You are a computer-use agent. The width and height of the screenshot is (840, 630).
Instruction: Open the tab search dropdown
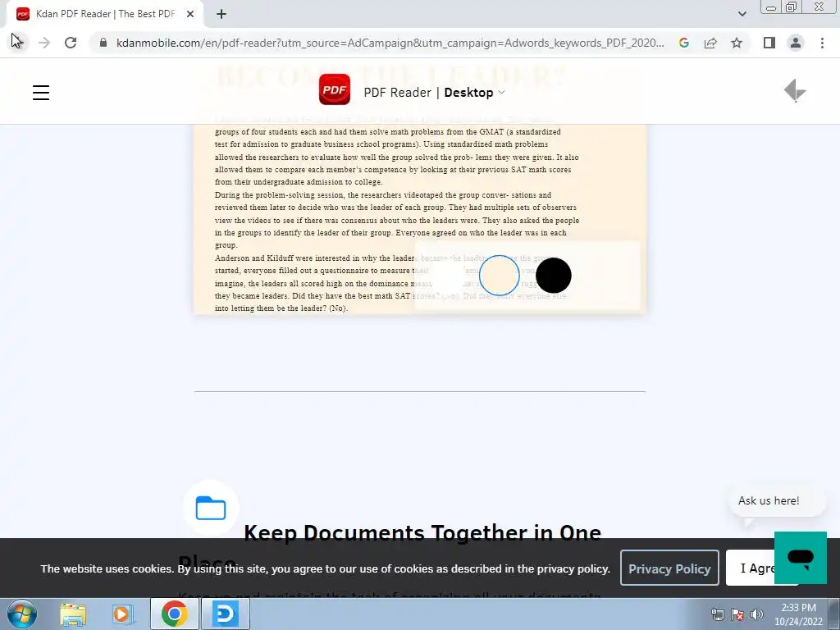pyautogui.click(x=742, y=14)
